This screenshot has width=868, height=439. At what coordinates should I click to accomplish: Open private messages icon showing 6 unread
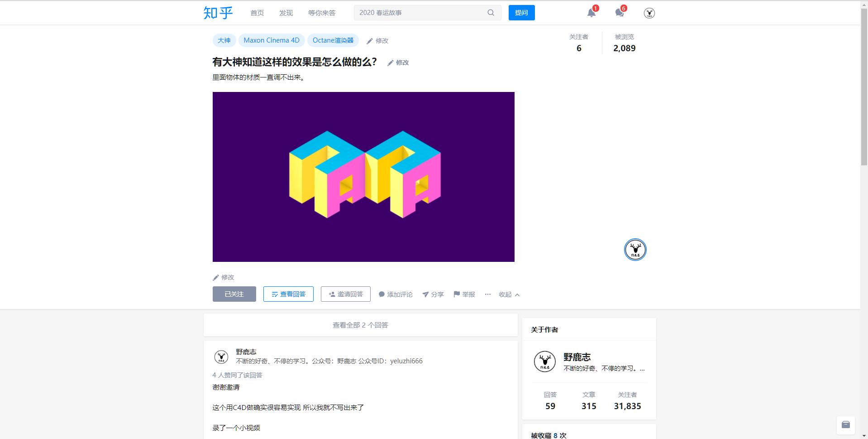click(x=620, y=13)
